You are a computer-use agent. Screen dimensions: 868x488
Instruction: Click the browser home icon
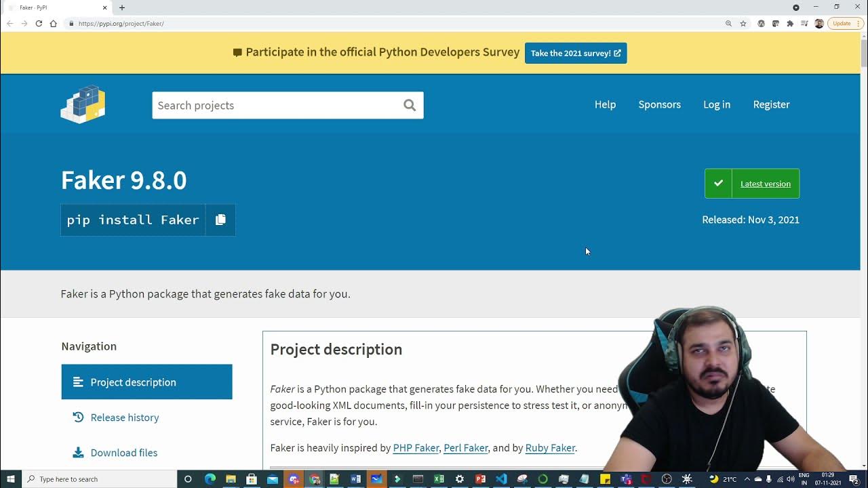(54, 24)
